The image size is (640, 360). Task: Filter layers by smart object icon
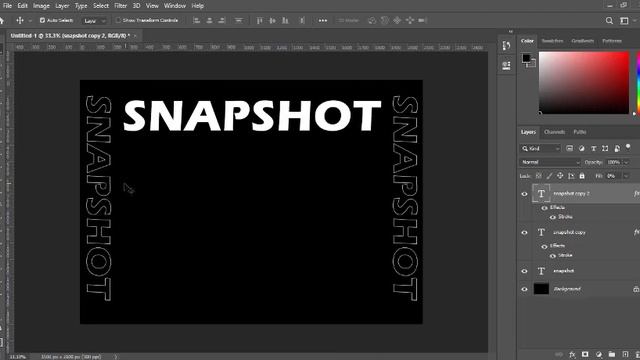click(x=617, y=149)
